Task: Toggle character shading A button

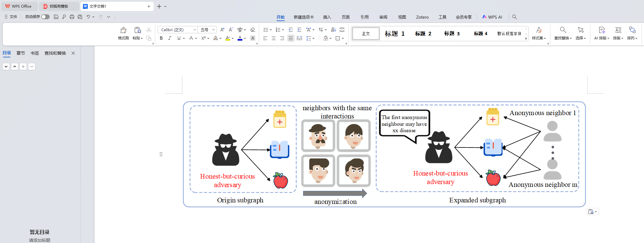Action: click(x=252, y=38)
